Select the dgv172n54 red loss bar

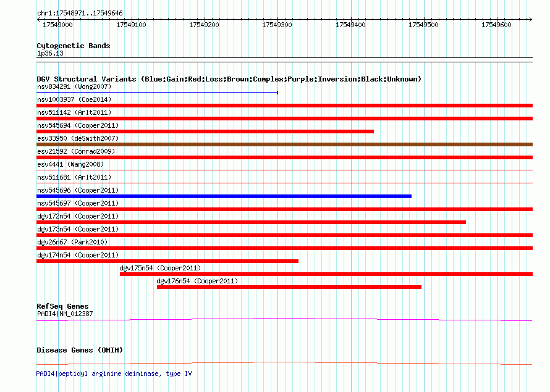[x=251, y=222]
